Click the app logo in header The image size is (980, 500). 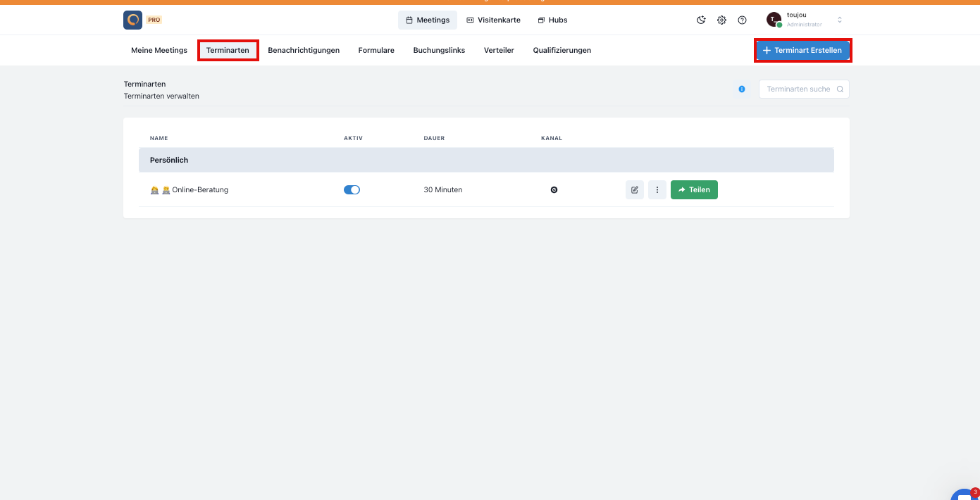coord(132,20)
